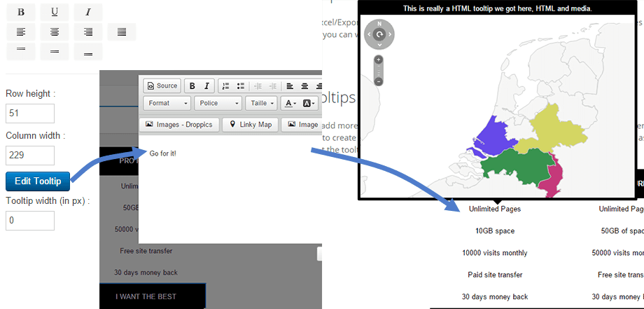Toggle underline formatting in the left panel

point(55,13)
